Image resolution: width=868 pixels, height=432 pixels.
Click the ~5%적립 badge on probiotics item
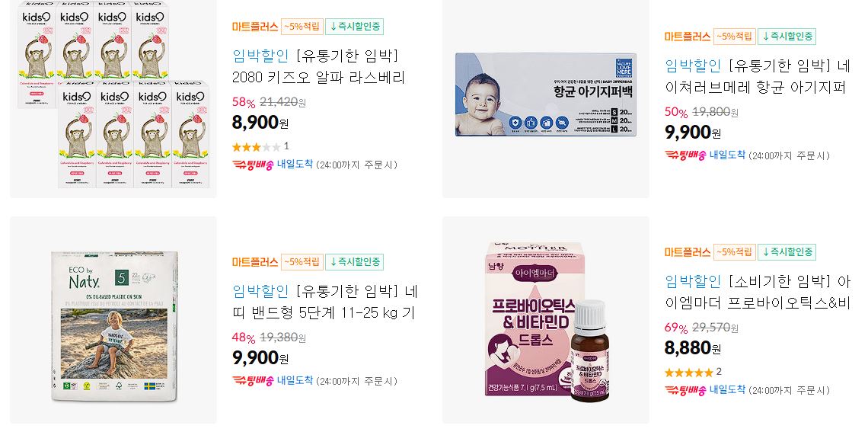(734, 252)
